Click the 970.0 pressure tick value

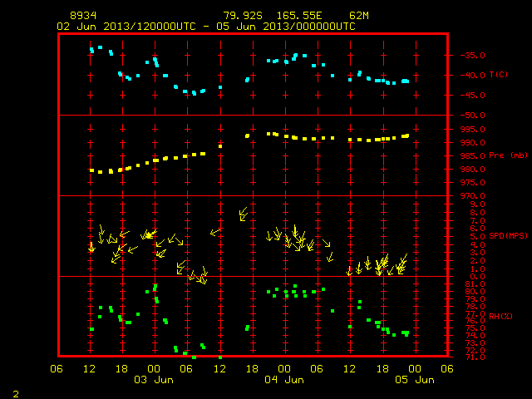[473, 196]
